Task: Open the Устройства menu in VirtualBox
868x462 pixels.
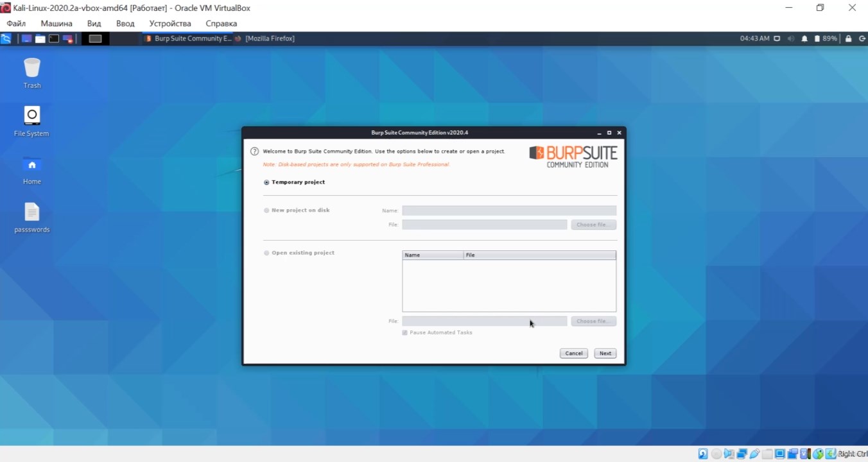Action: tap(170, 24)
